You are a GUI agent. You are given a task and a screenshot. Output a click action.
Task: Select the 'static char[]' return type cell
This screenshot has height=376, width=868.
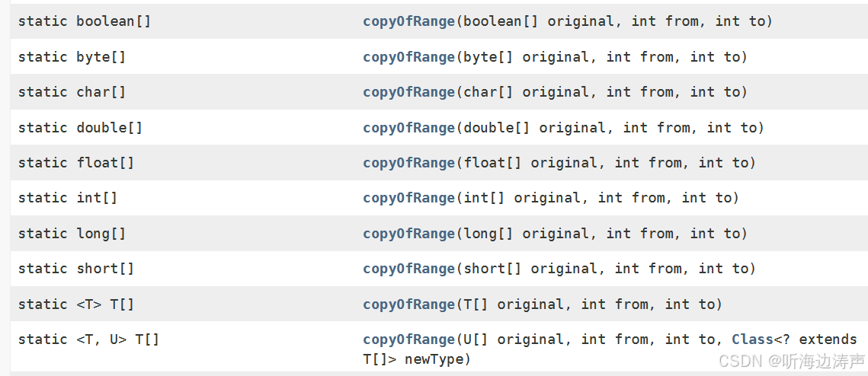[x=72, y=92]
